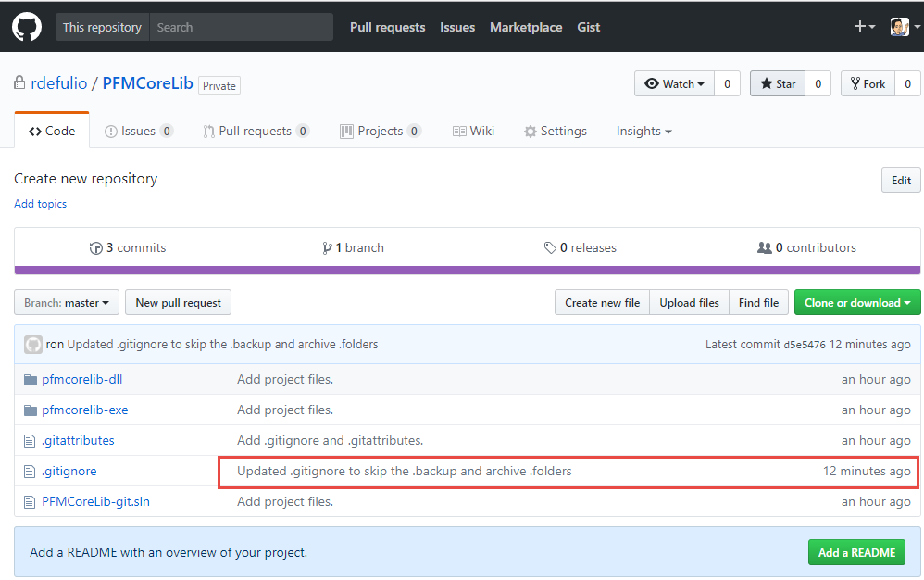The width and height of the screenshot is (924, 580).
Task: Open Pull requests in top navigation
Action: pyautogui.click(x=387, y=27)
